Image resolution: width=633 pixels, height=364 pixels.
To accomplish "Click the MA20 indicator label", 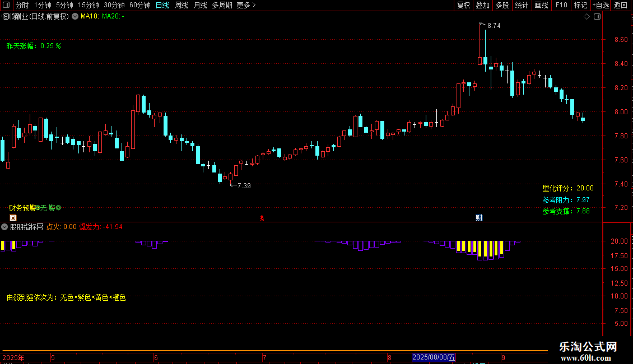I will (x=113, y=17).
